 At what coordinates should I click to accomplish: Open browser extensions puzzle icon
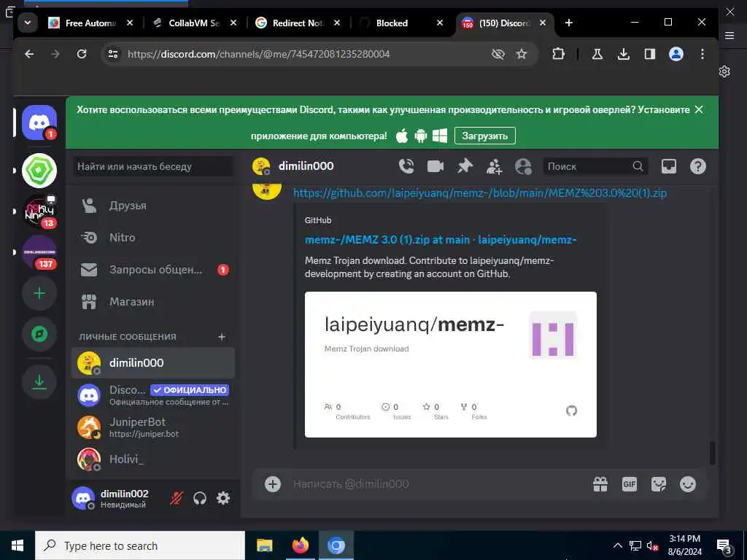[x=558, y=54]
